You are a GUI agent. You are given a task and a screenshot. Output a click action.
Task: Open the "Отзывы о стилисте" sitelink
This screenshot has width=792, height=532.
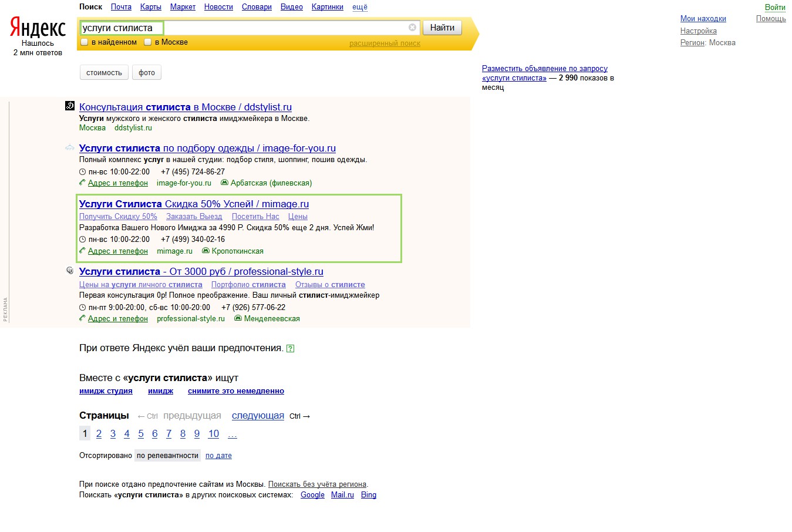[330, 285]
